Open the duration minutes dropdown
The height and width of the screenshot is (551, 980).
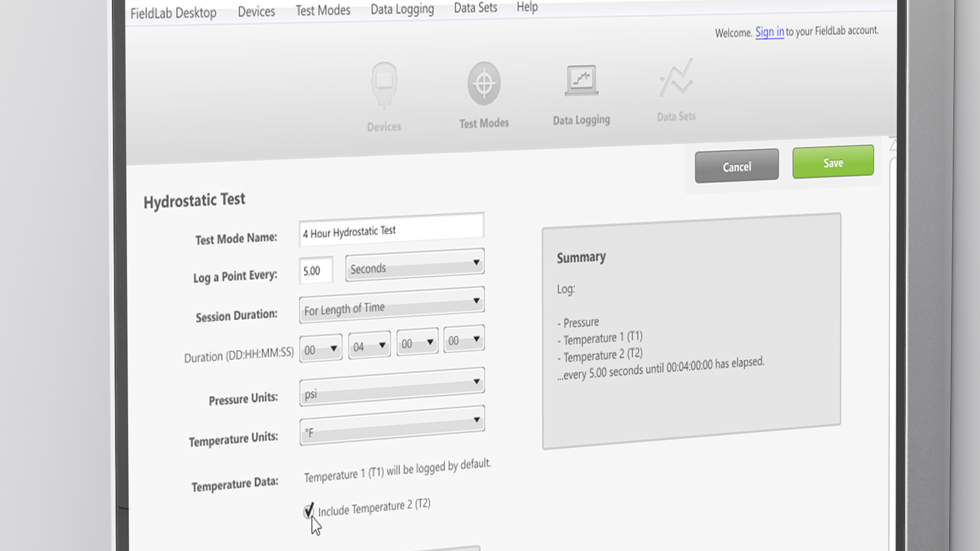(417, 343)
